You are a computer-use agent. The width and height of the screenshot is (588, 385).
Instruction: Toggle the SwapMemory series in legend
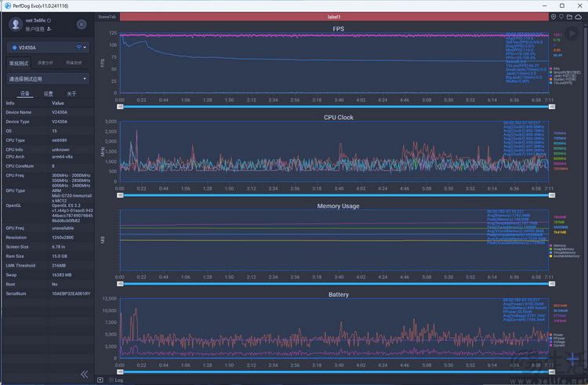(562, 249)
